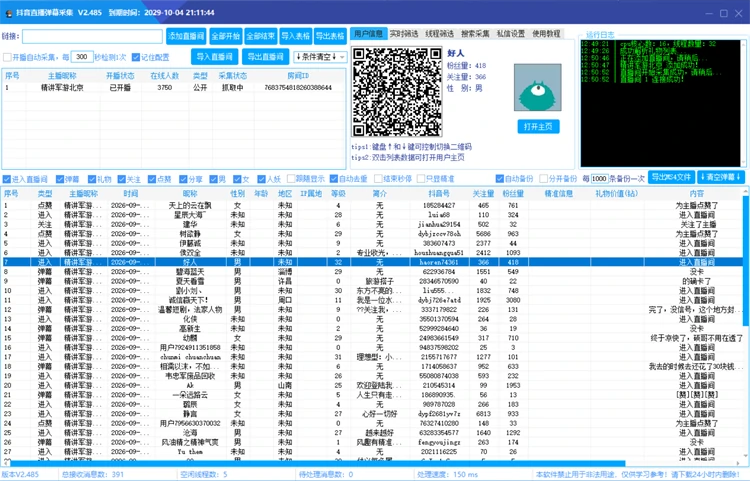The image size is (750, 481).
Task: Open the 条件清空 dropdown
Action: (x=320, y=57)
